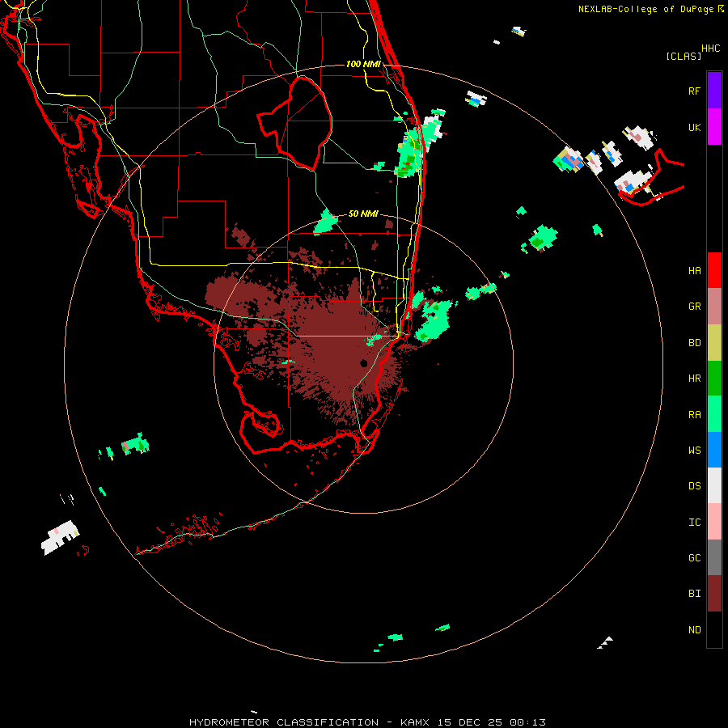The height and width of the screenshot is (728, 728).
Task: Pick the HR dark green legend swatch
Action: click(x=714, y=378)
